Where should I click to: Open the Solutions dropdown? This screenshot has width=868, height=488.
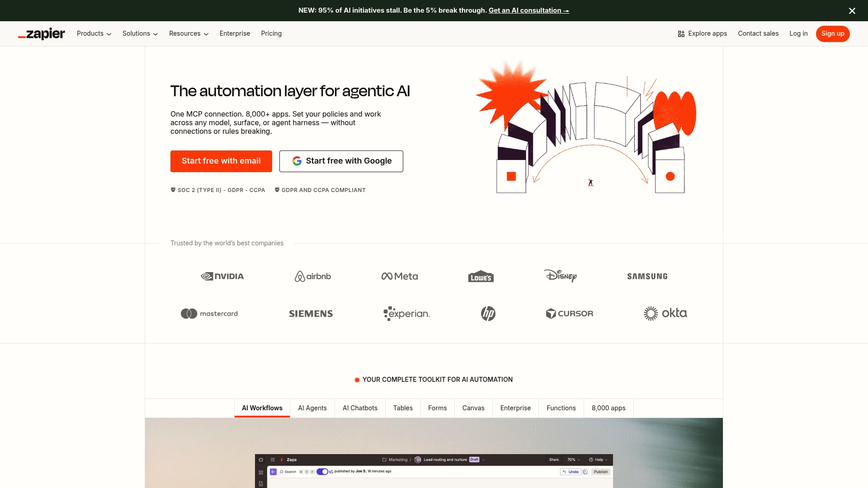coord(140,33)
